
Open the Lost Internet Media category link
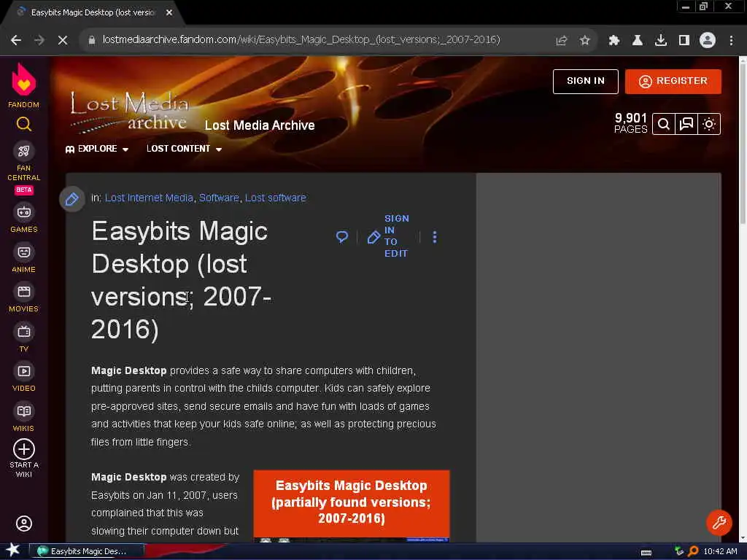tap(149, 198)
